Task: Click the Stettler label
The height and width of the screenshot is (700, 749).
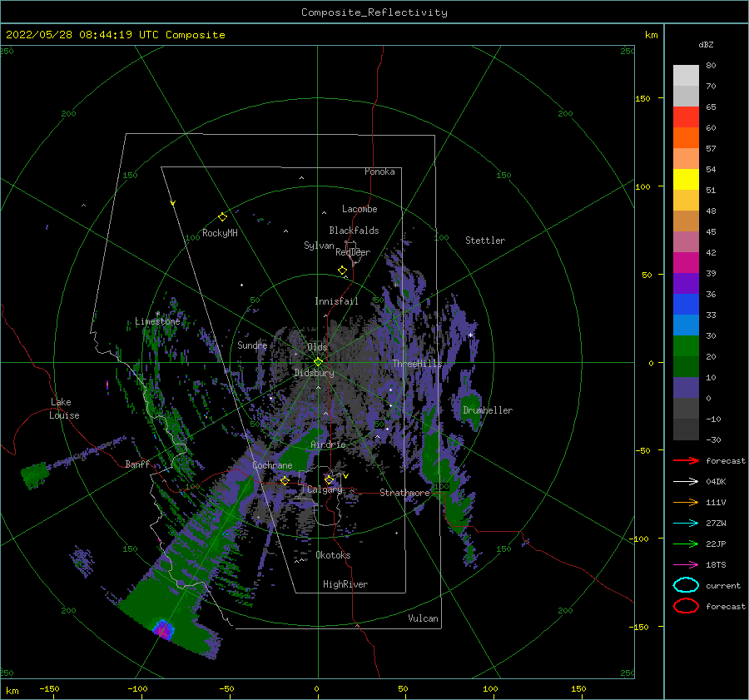Action: pyautogui.click(x=485, y=241)
